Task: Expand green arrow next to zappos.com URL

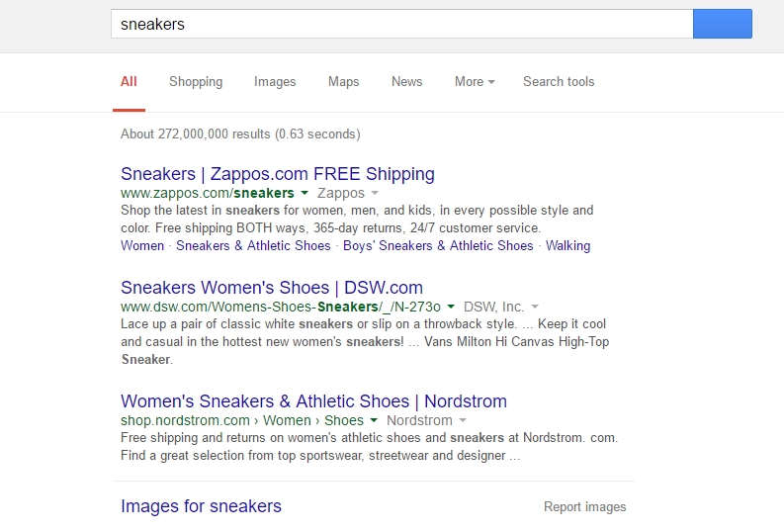Action: point(305,193)
